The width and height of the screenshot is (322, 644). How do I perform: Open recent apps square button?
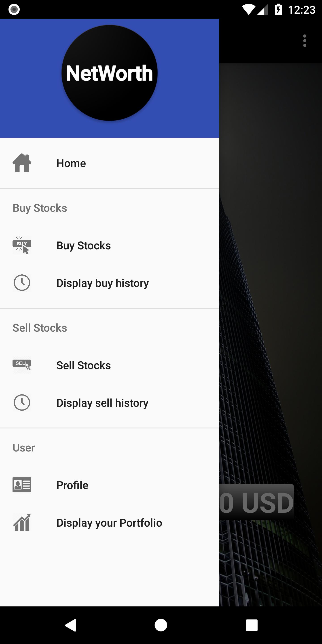click(251, 625)
